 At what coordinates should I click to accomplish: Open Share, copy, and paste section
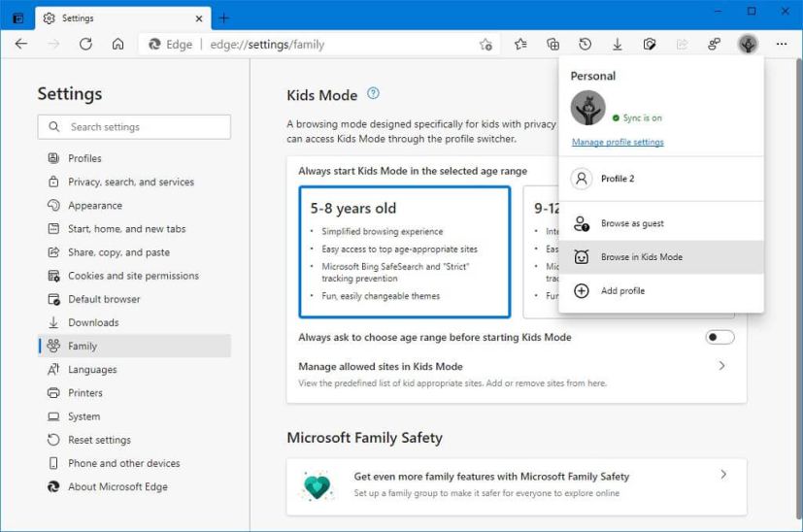tap(134, 252)
